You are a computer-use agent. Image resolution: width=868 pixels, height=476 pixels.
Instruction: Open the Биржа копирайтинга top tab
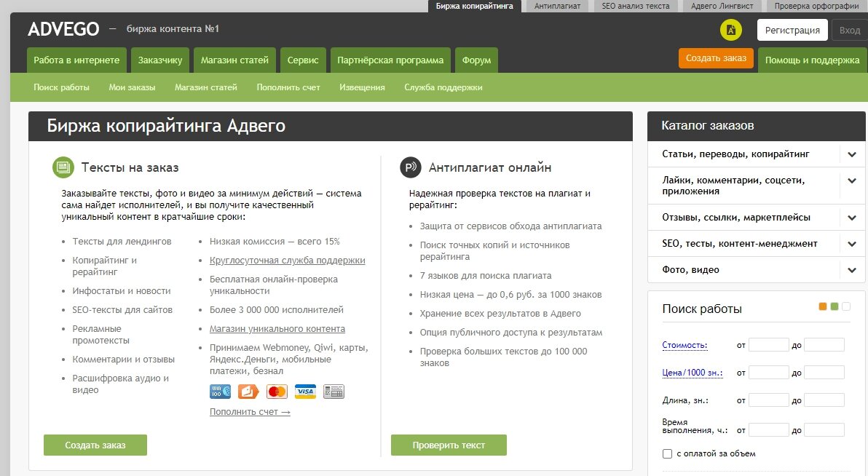coord(474,6)
